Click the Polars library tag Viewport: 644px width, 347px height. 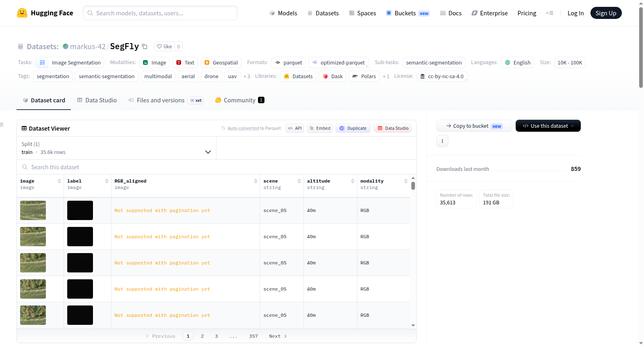pos(364,76)
